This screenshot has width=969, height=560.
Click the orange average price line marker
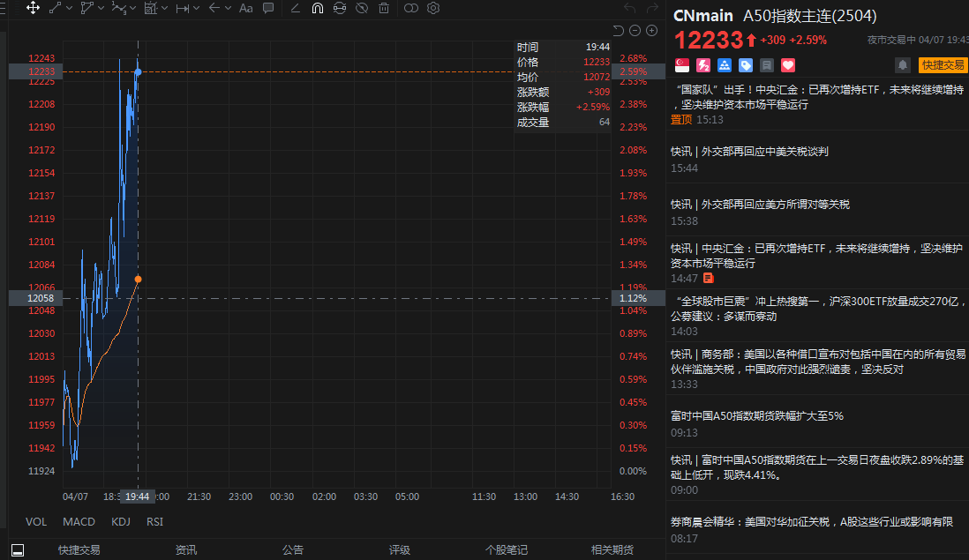tap(138, 279)
